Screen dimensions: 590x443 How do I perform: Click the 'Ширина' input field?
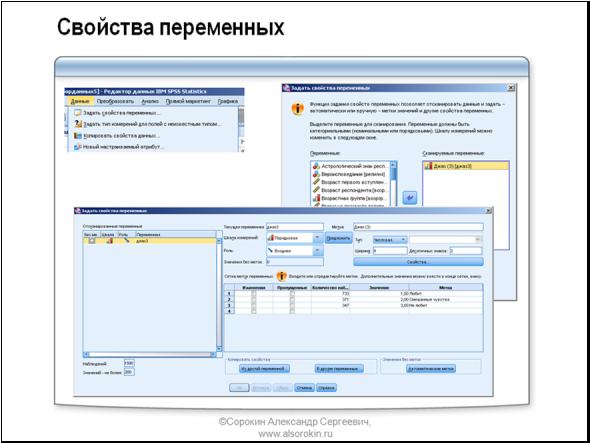390,251
